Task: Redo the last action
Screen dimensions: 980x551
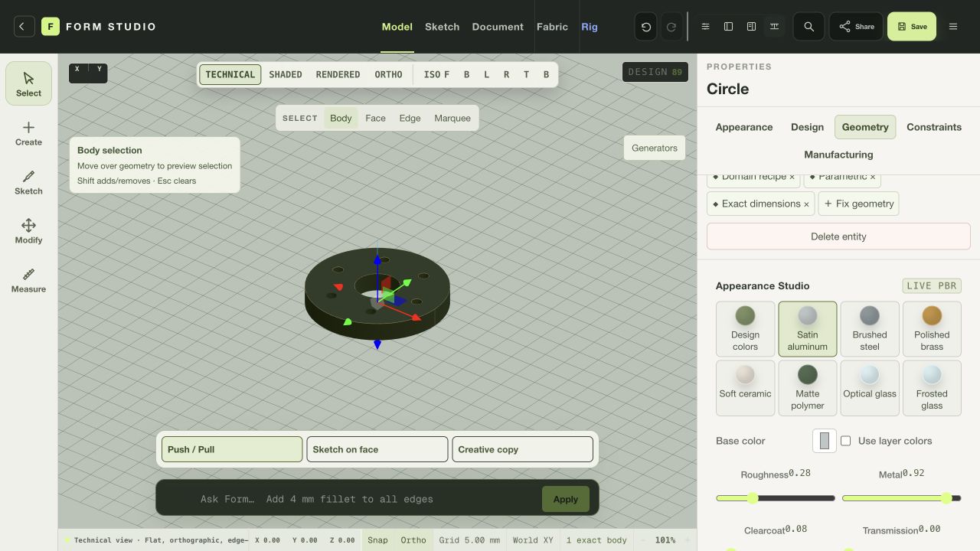Action: pos(671,27)
